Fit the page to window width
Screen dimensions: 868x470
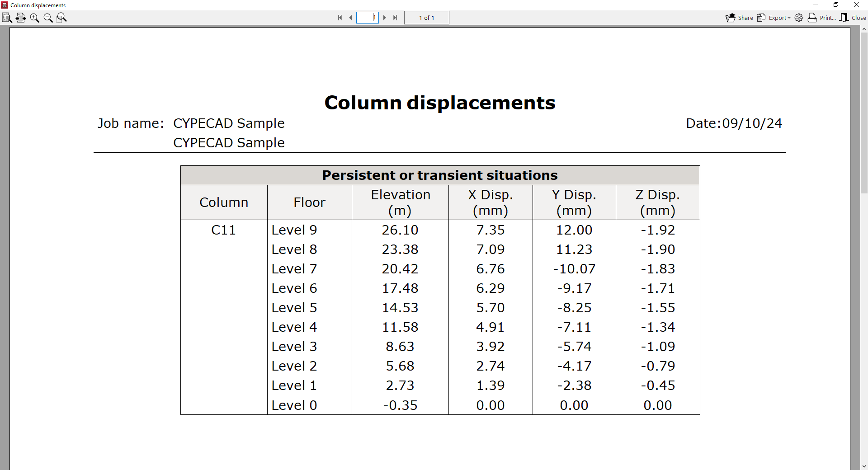pyautogui.click(x=21, y=18)
